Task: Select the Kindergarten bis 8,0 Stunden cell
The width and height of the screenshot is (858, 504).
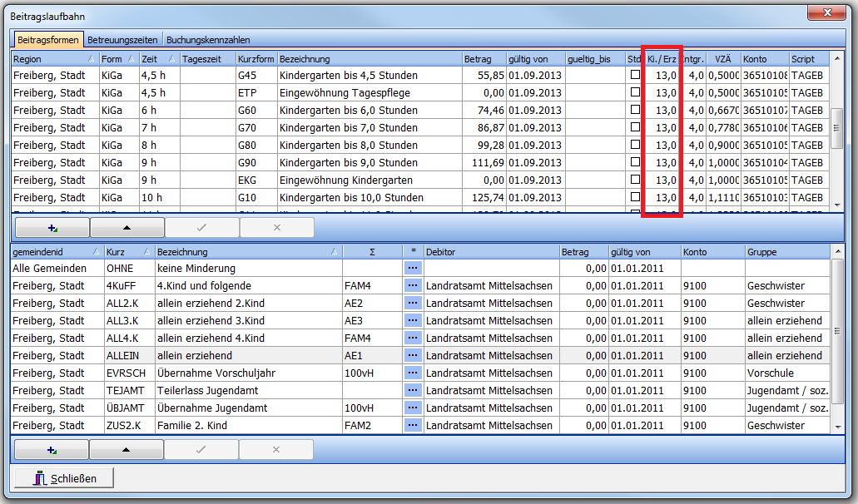Action: (369, 146)
